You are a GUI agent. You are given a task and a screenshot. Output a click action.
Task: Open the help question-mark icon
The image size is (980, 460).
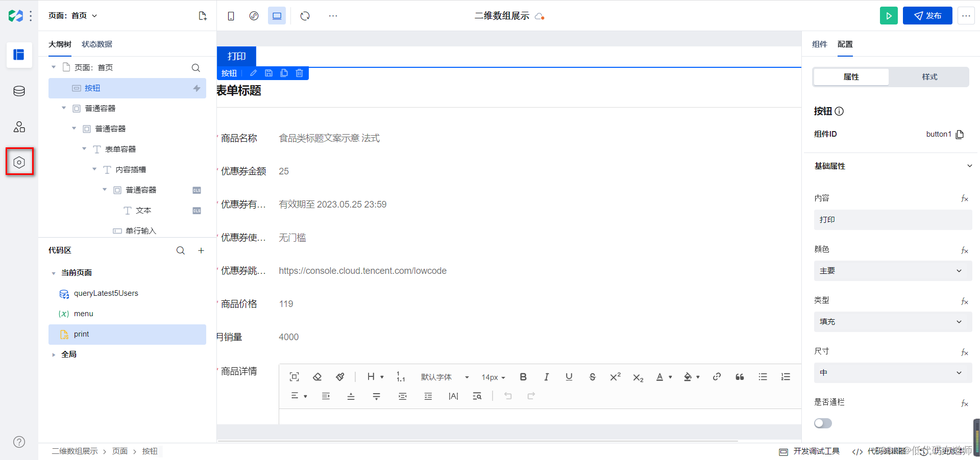coord(19,442)
